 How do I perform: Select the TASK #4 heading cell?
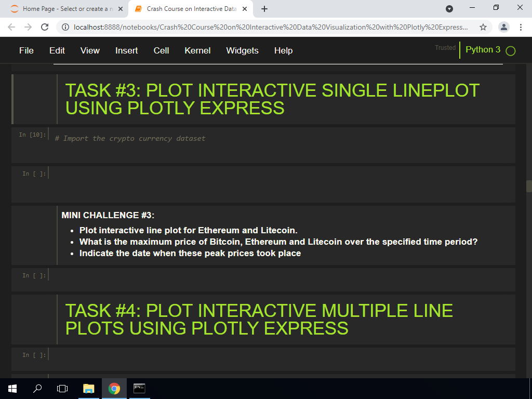(x=263, y=320)
